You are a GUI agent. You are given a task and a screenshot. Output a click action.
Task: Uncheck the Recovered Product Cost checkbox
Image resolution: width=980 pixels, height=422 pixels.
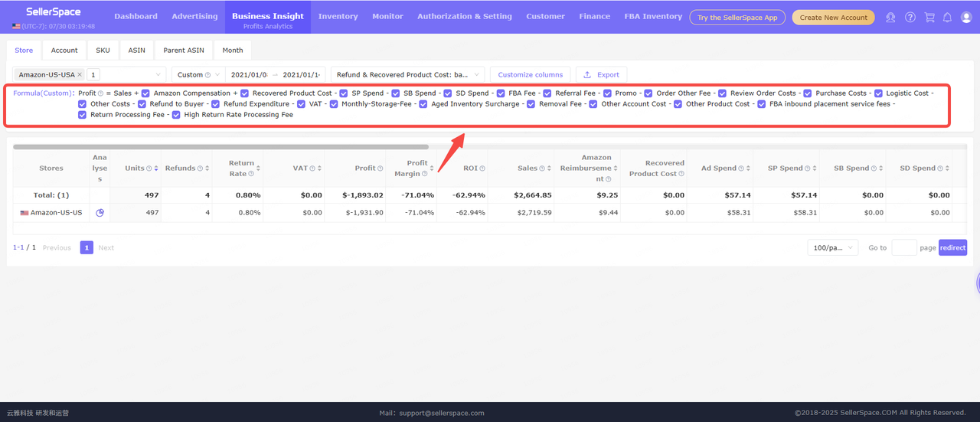(244, 93)
